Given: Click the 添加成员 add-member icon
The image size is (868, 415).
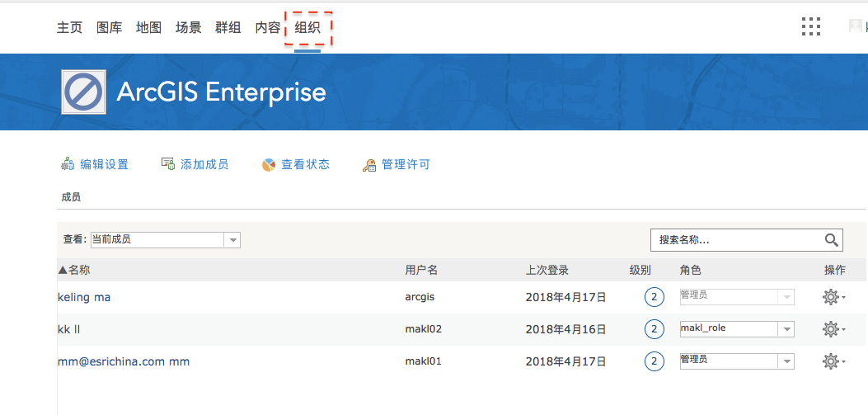Looking at the screenshot, I should click(168, 163).
